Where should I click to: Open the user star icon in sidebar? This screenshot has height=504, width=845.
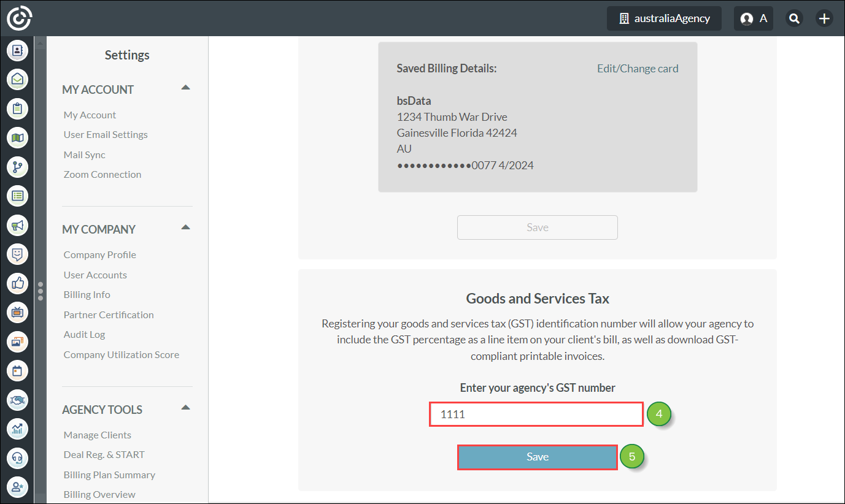pyautogui.click(x=18, y=487)
